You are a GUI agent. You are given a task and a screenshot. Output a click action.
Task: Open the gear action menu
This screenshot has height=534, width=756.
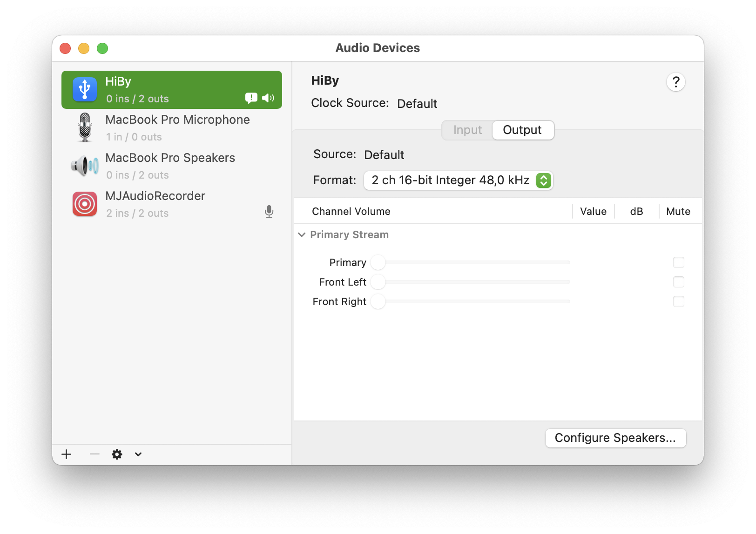(x=117, y=454)
